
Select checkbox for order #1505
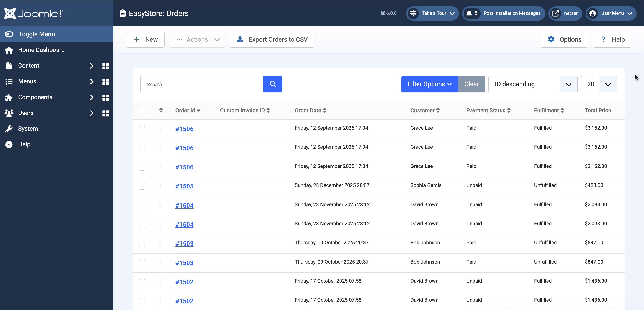[142, 186]
